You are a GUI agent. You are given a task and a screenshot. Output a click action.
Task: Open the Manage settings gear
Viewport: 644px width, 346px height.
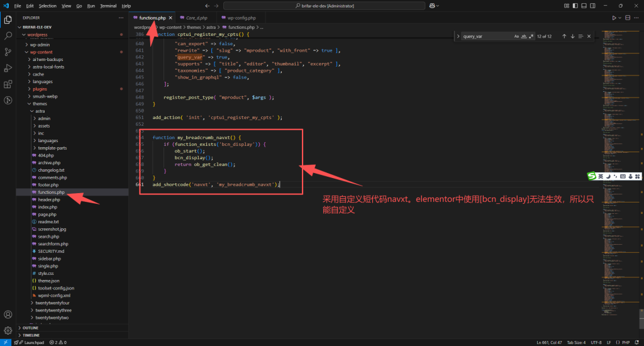click(8, 330)
